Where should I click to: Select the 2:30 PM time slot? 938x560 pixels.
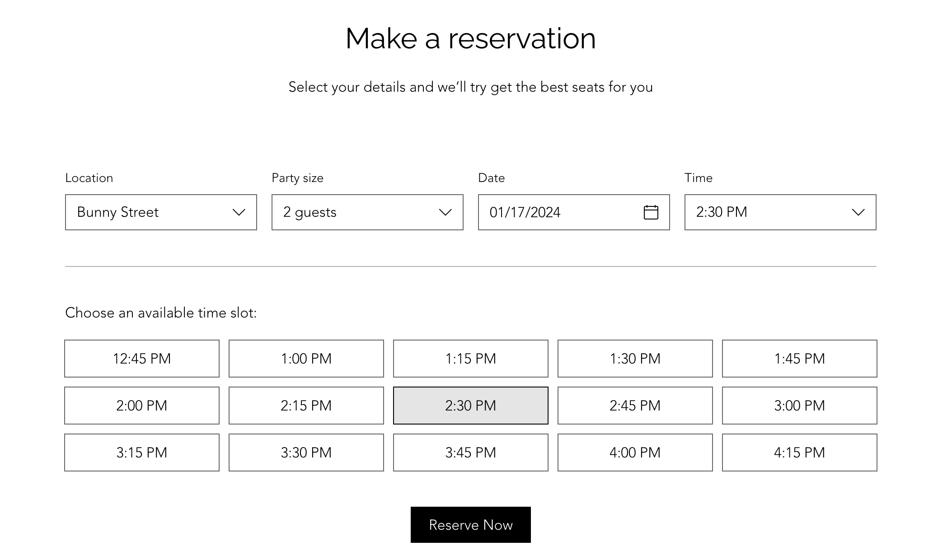(x=470, y=406)
